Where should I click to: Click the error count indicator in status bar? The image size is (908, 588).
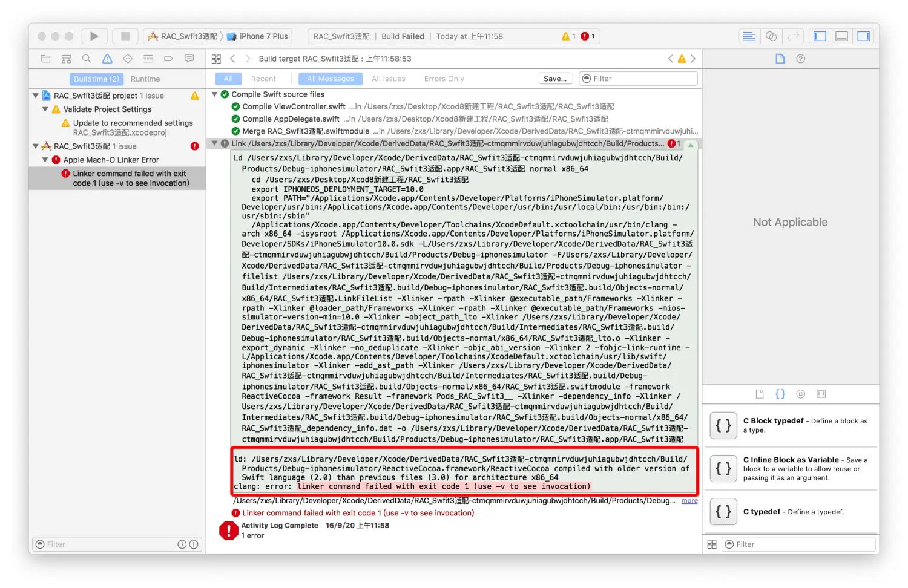pyautogui.click(x=588, y=36)
